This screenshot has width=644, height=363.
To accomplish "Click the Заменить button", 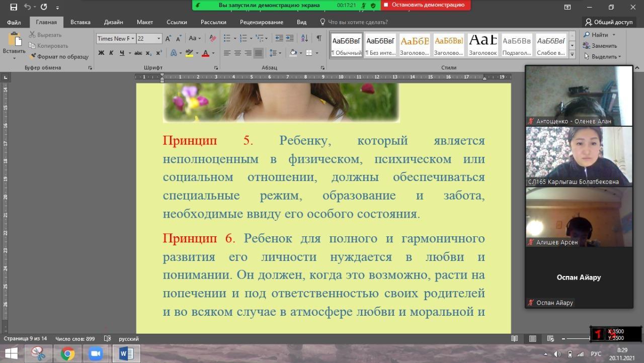I will coord(600,46).
